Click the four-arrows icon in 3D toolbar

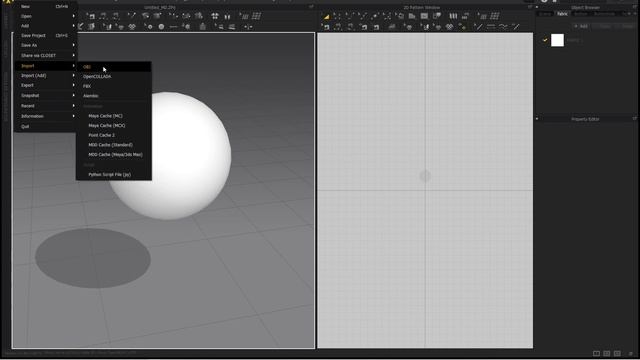click(x=215, y=16)
